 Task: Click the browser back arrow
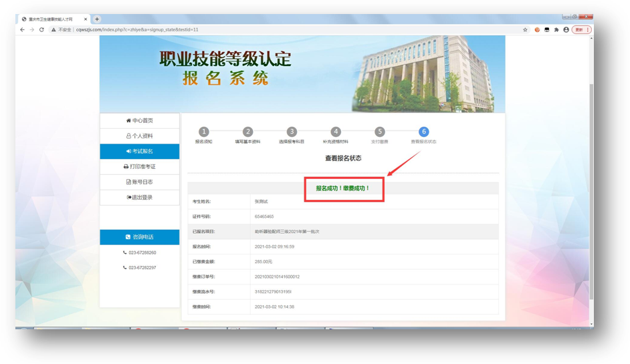point(22,30)
